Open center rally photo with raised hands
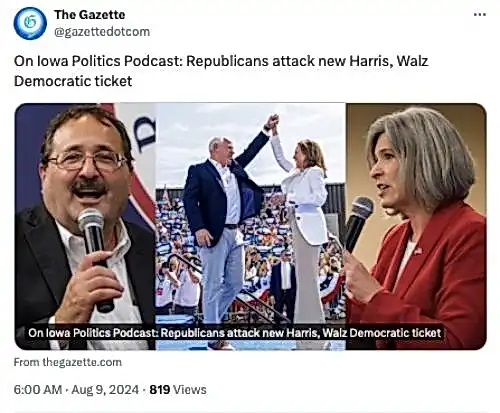This screenshot has height=413, width=500. coord(251,226)
